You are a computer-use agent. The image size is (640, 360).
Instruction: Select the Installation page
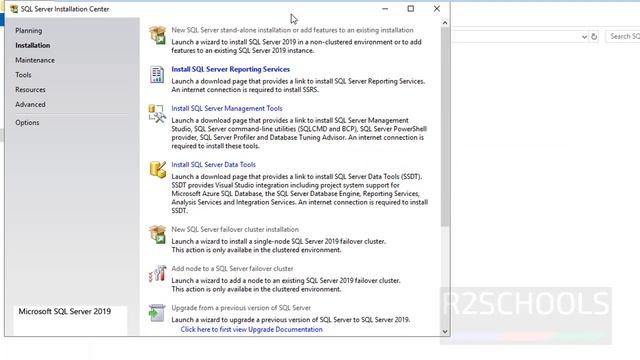point(33,45)
